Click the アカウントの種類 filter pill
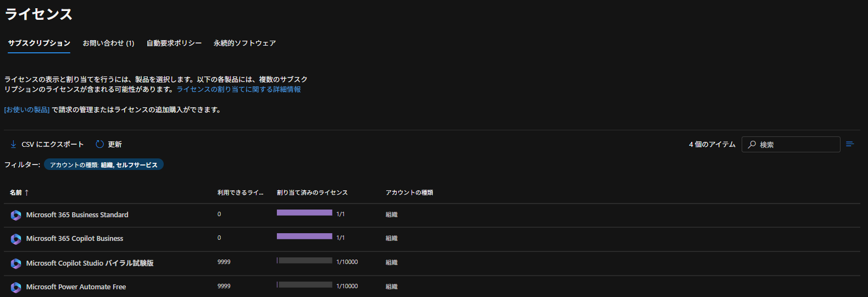This screenshot has height=297, width=868. pos(104,164)
